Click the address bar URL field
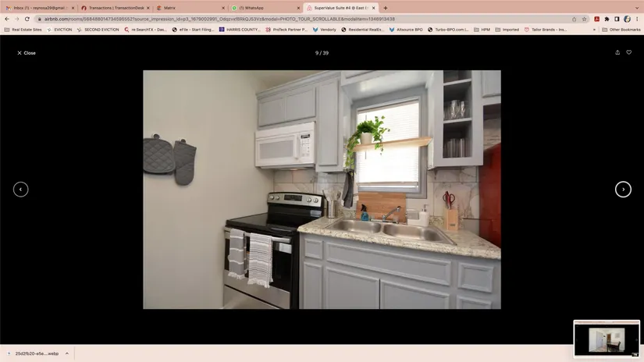Image resolution: width=644 pixels, height=362 pixels. coord(304,19)
